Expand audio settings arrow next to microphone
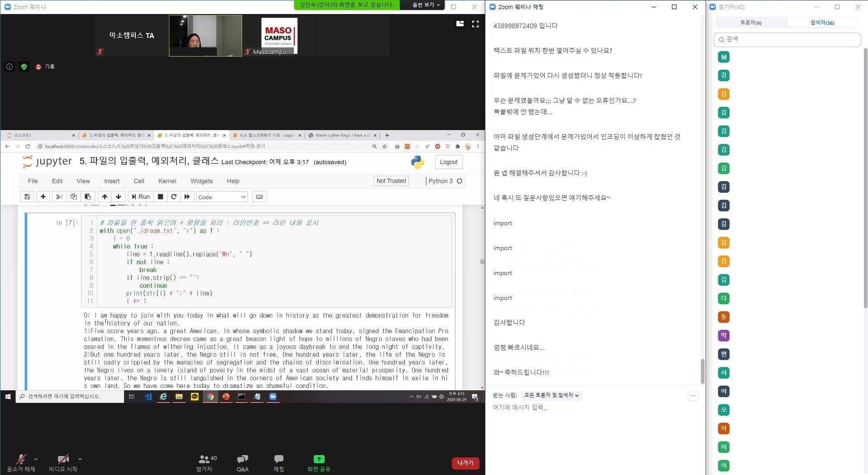The image size is (868, 475). (36, 459)
